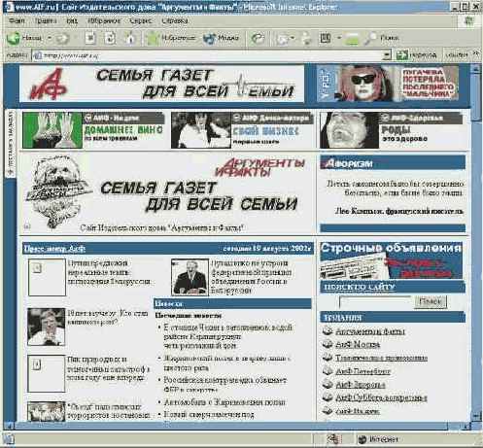Open the Поиск по сайту heading link
Viewport: 483px width, 448px height.
click(360, 287)
